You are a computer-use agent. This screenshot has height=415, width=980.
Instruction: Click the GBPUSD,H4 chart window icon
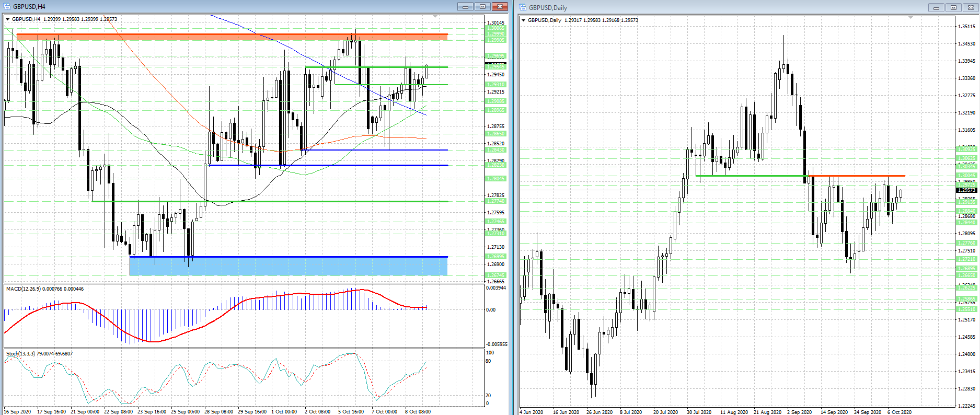(7, 7)
